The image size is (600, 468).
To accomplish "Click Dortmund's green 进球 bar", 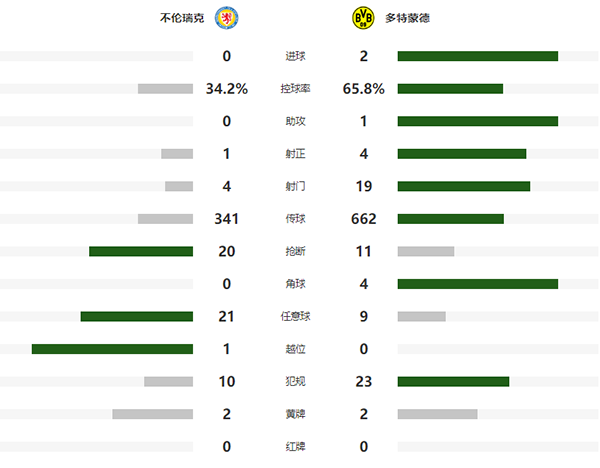I will tap(477, 56).
